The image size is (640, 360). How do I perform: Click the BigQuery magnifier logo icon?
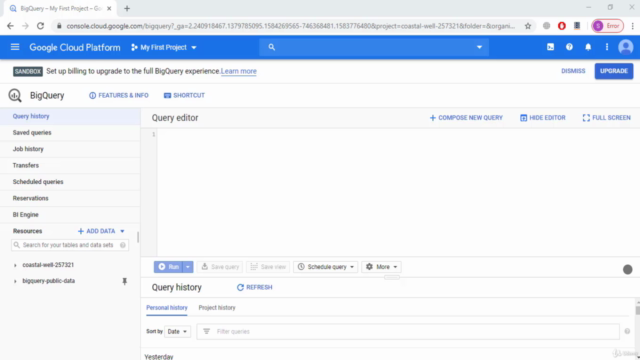(15, 95)
